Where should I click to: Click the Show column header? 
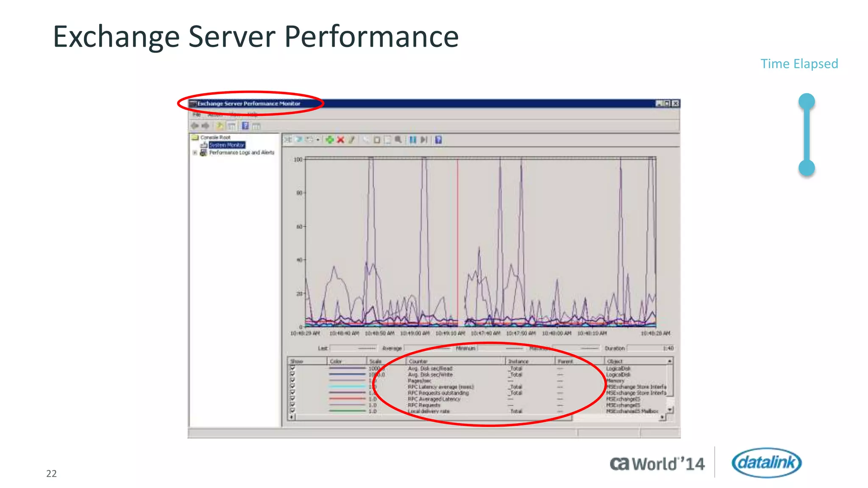(308, 361)
